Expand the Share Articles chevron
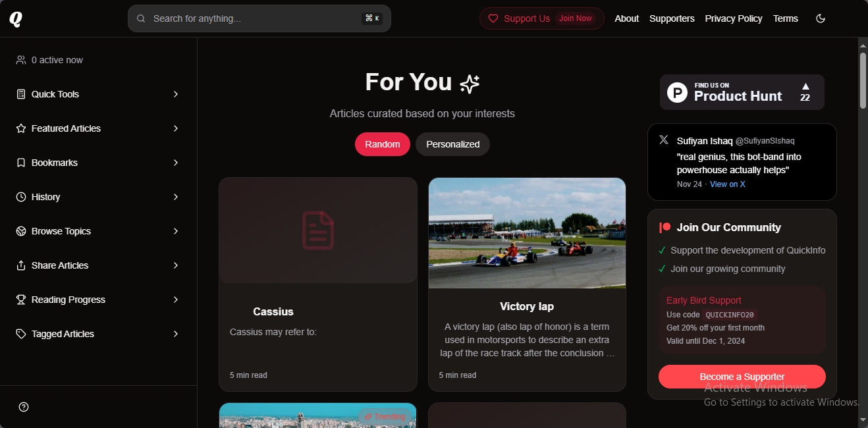The width and height of the screenshot is (868, 428). (x=176, y=265)
